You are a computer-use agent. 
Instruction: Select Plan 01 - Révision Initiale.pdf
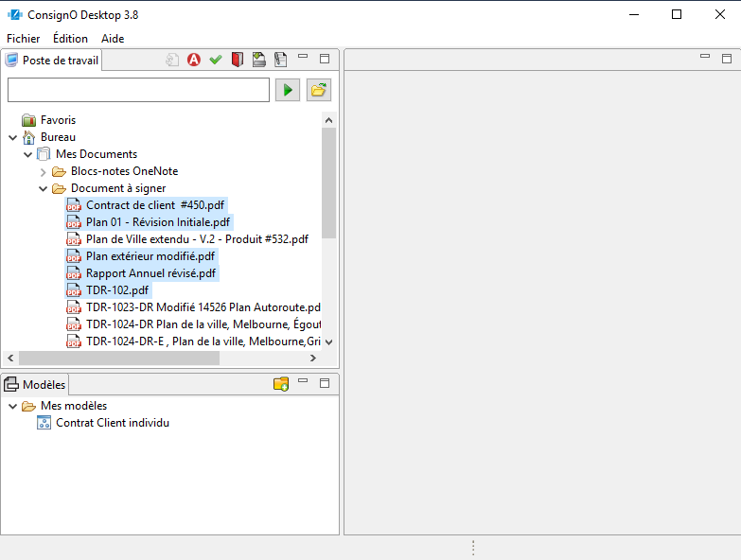(x=158, y=222)
